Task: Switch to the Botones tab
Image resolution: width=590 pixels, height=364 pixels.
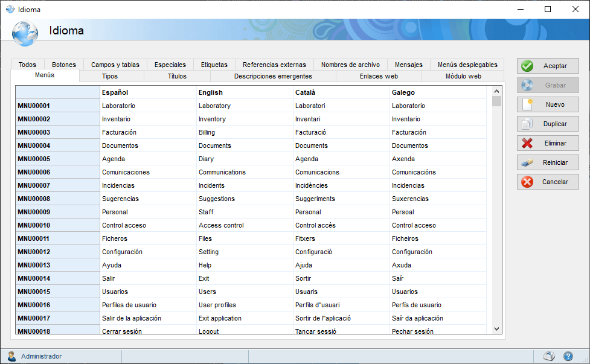Action: coord(64,65)
